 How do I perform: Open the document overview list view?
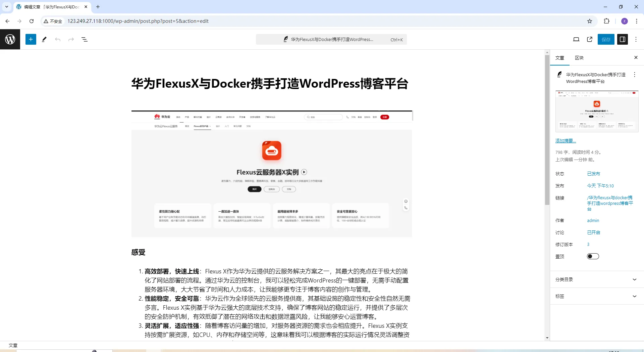[x=85, y=39]
